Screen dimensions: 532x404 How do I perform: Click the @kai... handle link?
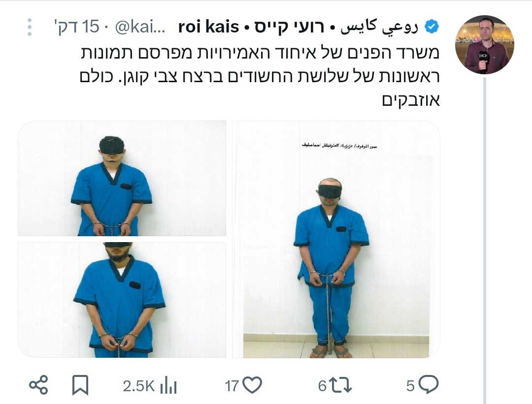click(x=140, y=27)
